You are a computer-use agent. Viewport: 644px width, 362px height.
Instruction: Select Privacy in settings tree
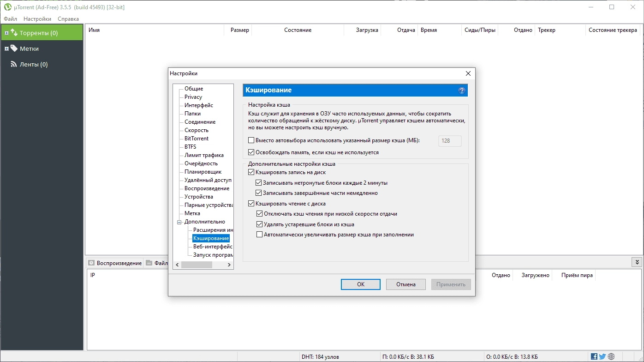click(x=193, y=97)
